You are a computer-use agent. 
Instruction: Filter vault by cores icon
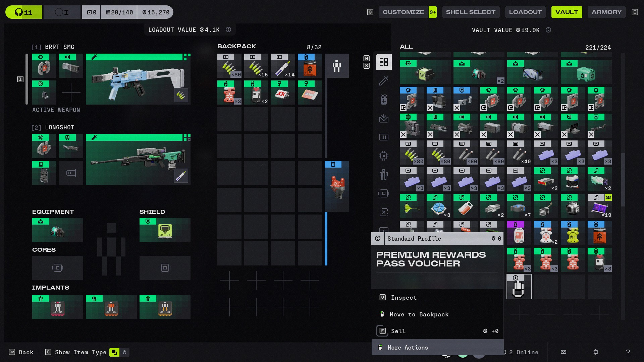[383, 193]
